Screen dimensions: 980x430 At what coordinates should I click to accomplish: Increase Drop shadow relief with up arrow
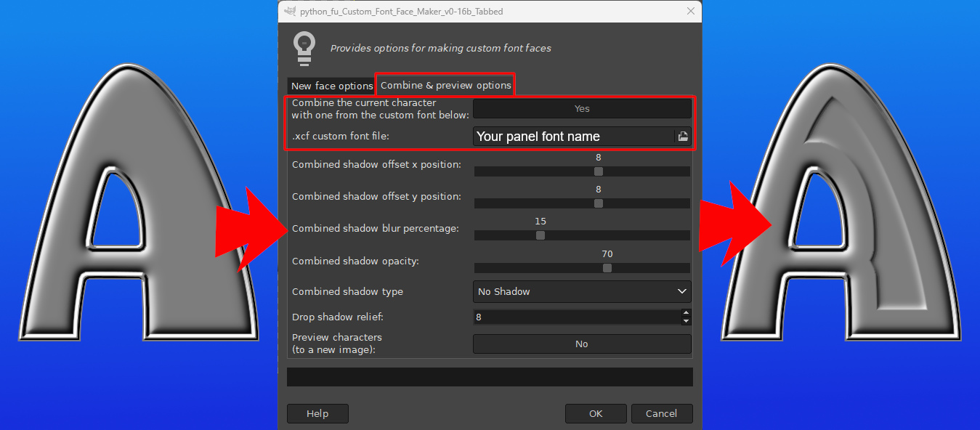[x=686, y=313]
